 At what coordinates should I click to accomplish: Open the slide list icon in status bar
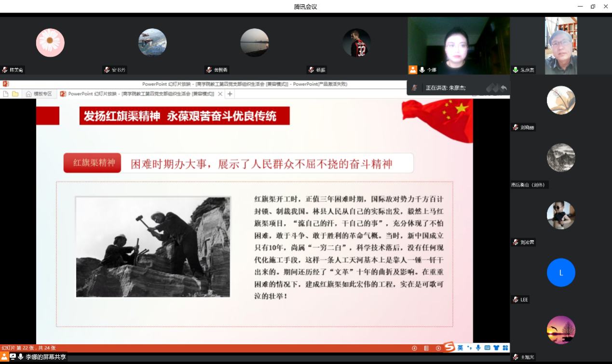point(426,348)
